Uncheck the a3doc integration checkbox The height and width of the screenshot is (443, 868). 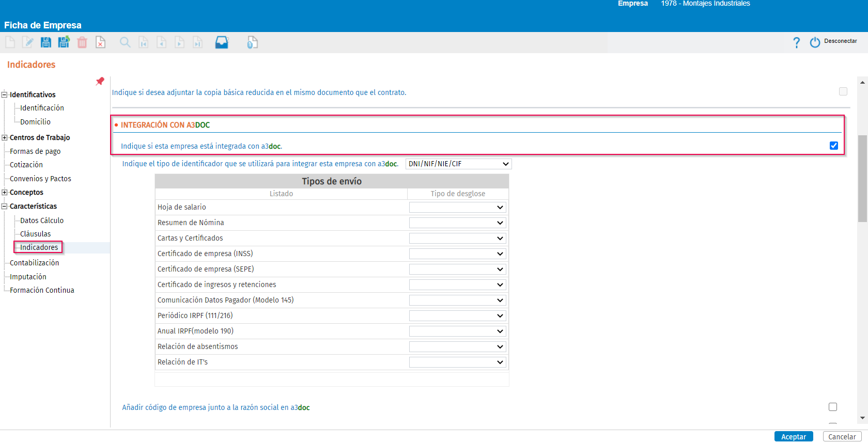tap(834, 146)
